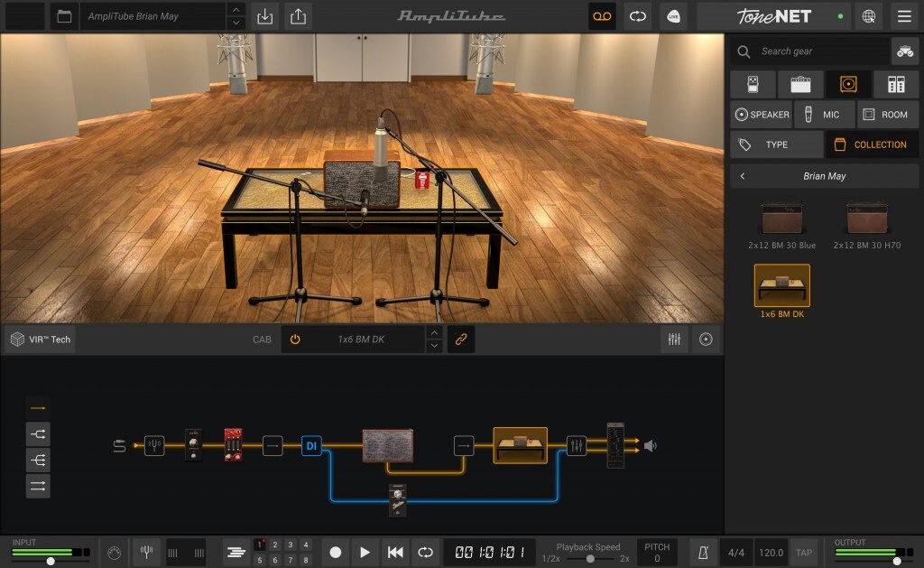Screen dimensions: 924x568
Task: Toggle loop playback in transport
Action: tap(426, 553)
